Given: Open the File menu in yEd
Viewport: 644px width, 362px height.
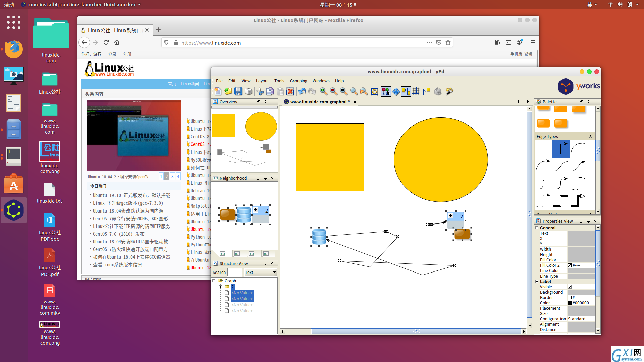Looking at the screenshot, I should click(x=219, y=81).
